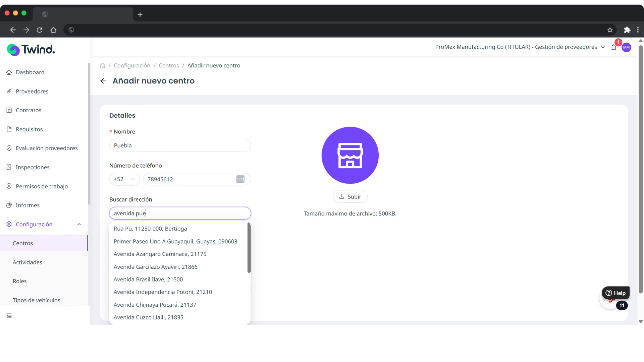Go back using arrow beside title
Image resolution: width=644 pixels, height=362 pixels.
[103, 81]
